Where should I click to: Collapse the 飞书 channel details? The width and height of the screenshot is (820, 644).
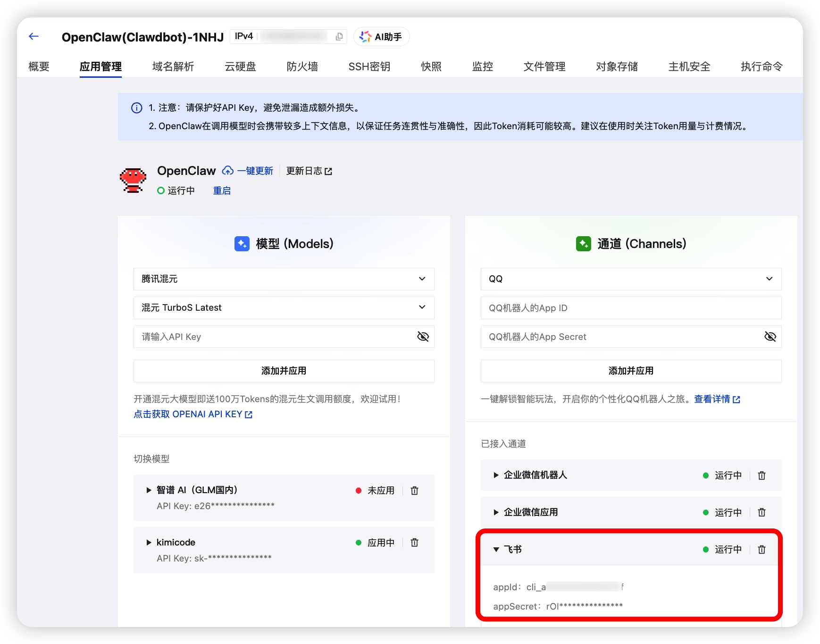pyautogui.click(x=496, y=550)
